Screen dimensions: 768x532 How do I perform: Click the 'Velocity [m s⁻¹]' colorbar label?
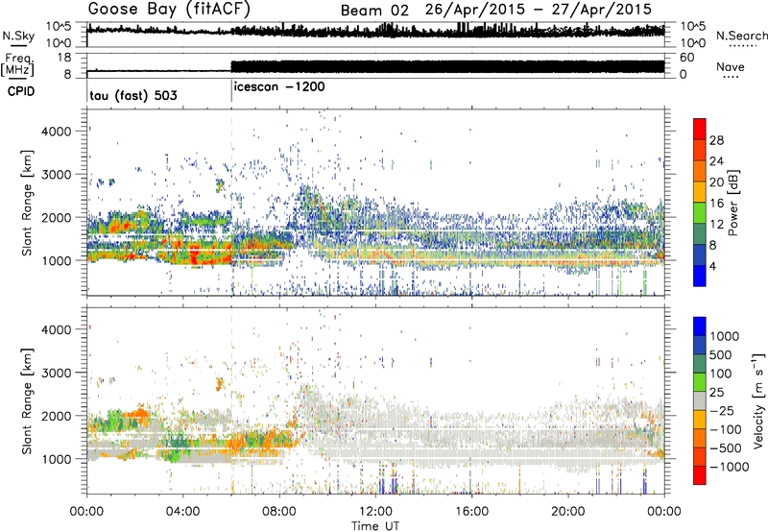point(758,400)
